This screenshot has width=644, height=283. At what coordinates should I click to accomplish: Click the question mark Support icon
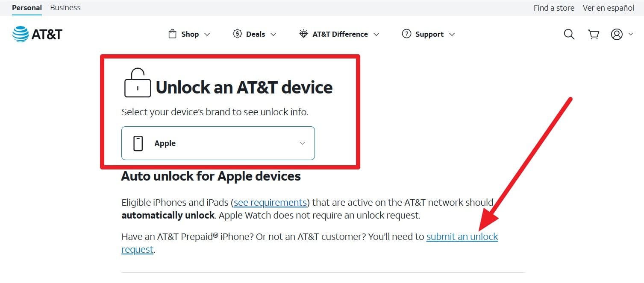[x=406, y=33]
